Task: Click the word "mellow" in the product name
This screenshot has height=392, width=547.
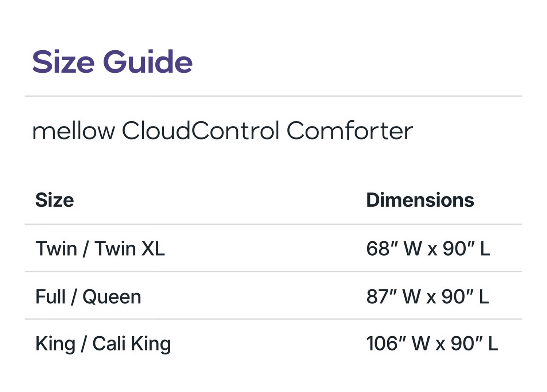Action: click(x=74, y=131)
